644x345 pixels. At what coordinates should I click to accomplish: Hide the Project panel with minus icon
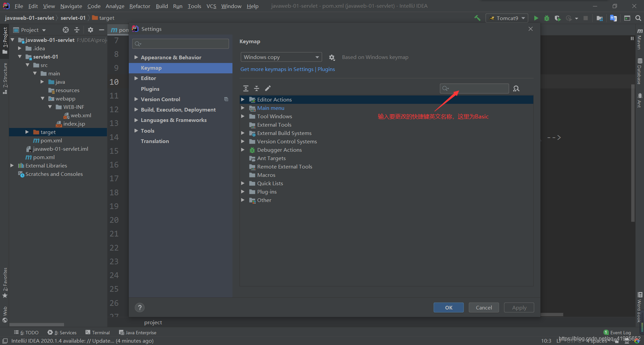(102, 30)
